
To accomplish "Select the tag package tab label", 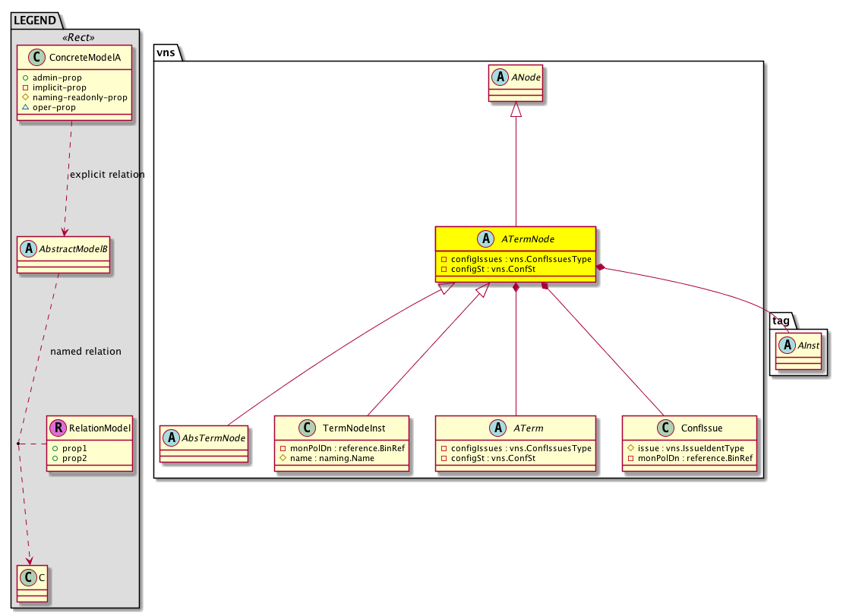I will (x=781, y=319).
